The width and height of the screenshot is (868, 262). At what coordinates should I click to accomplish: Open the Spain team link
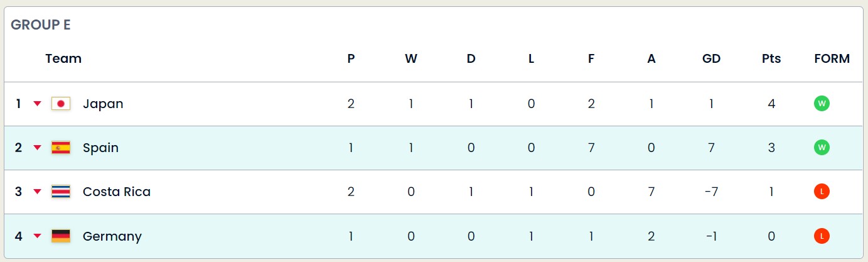(100, 148)
